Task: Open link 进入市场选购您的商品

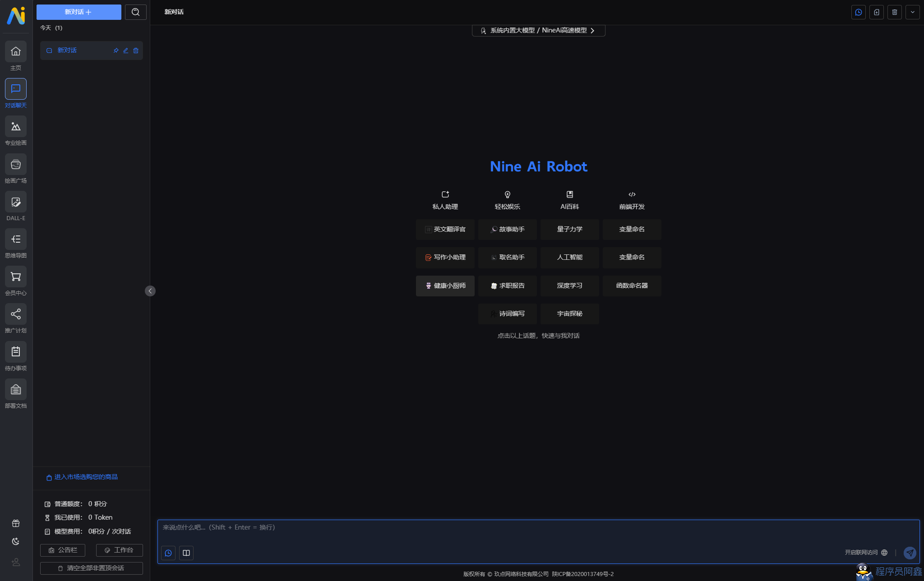Action: click(x=86, y=477)
